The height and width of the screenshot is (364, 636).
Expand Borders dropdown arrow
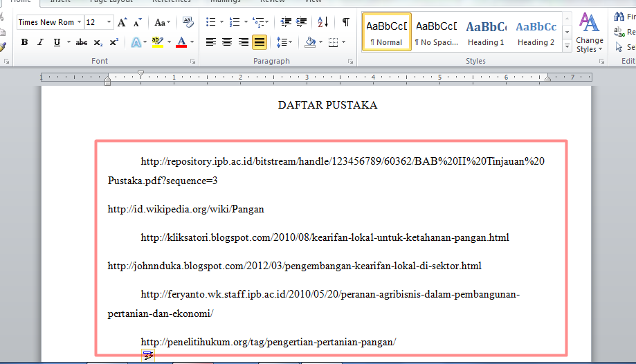pyautogui.click(x=343, y=42)
